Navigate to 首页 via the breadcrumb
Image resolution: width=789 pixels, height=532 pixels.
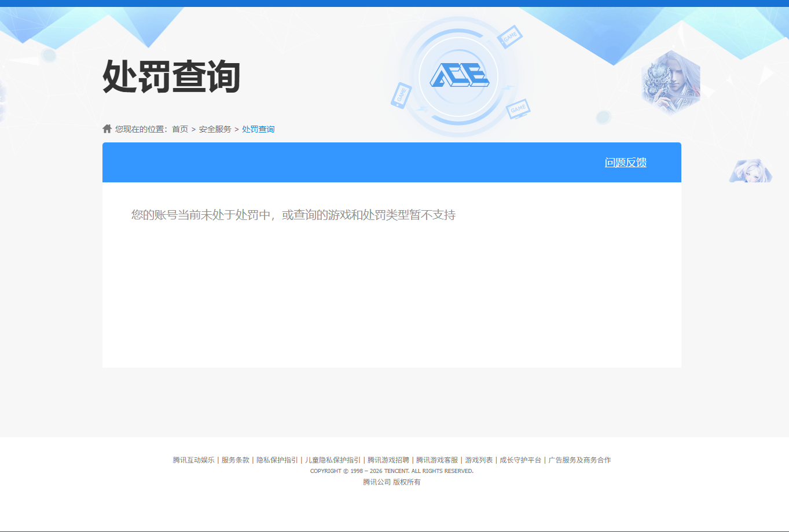click(180, 129)
